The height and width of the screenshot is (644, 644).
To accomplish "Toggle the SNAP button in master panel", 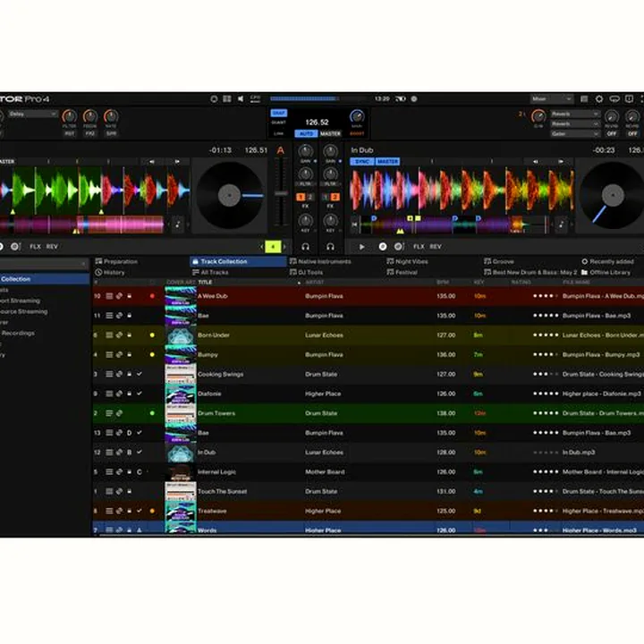I will (x=278, y=113).
